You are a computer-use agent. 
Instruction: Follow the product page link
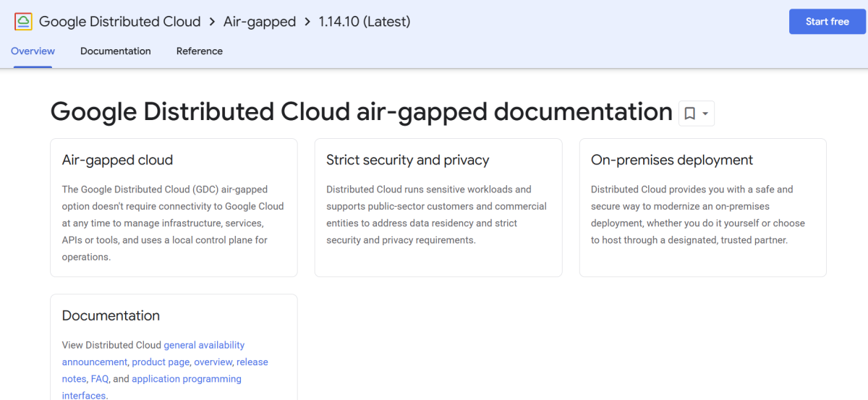pos(161,362)
